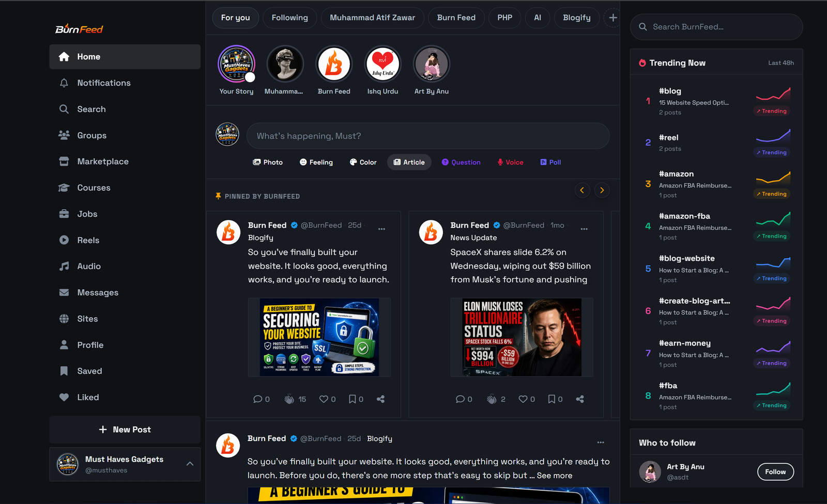Follow Art By Anu
827x504 pixels.
click(x=775, y=472)
